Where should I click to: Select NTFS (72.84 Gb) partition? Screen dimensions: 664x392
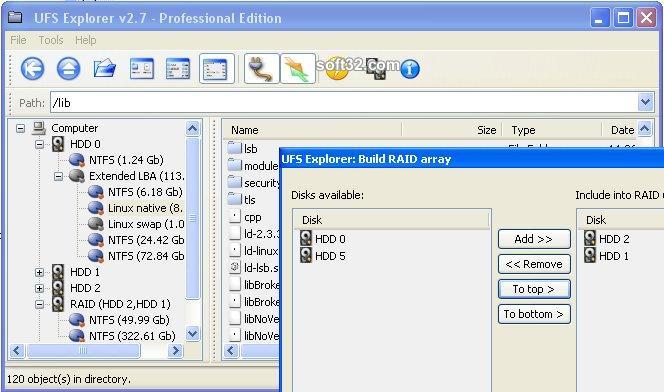[146, 257]
